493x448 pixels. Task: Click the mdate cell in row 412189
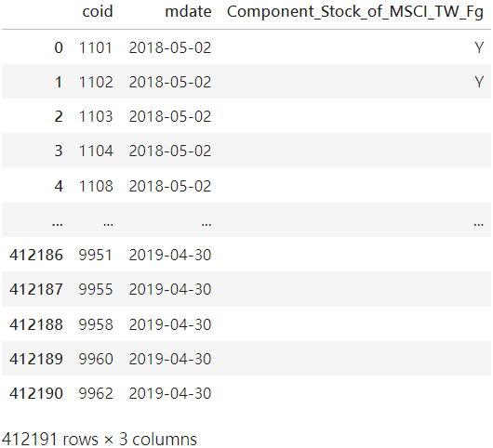point(170,359)
